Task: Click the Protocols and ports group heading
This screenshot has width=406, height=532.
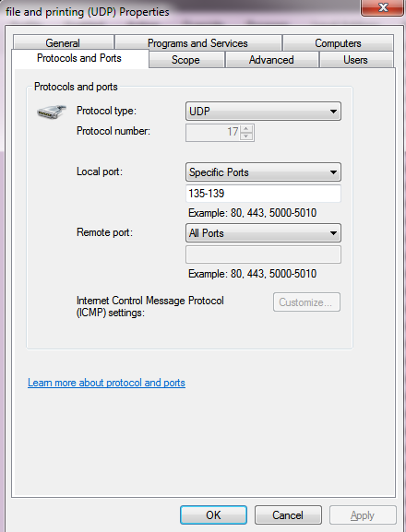Action: [76, 87]
